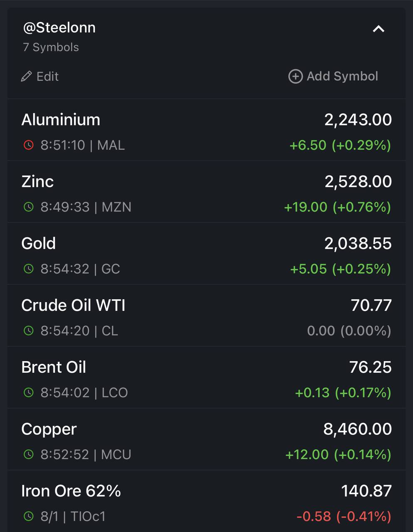Click the pencil Edit icon
413x532 pixels.
27,76
